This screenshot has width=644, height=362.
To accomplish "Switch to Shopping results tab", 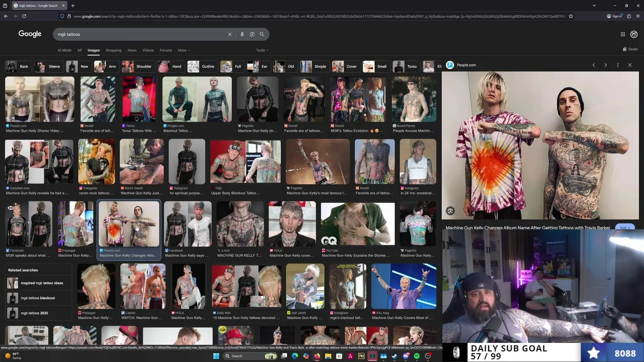I will pos(113,50).
